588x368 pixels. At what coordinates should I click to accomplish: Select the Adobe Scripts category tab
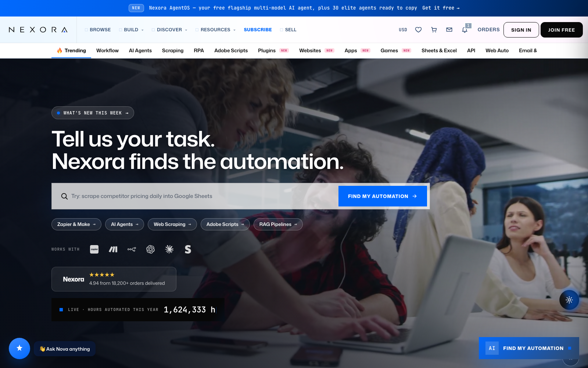pyautogui.click(x=231, y=51)
